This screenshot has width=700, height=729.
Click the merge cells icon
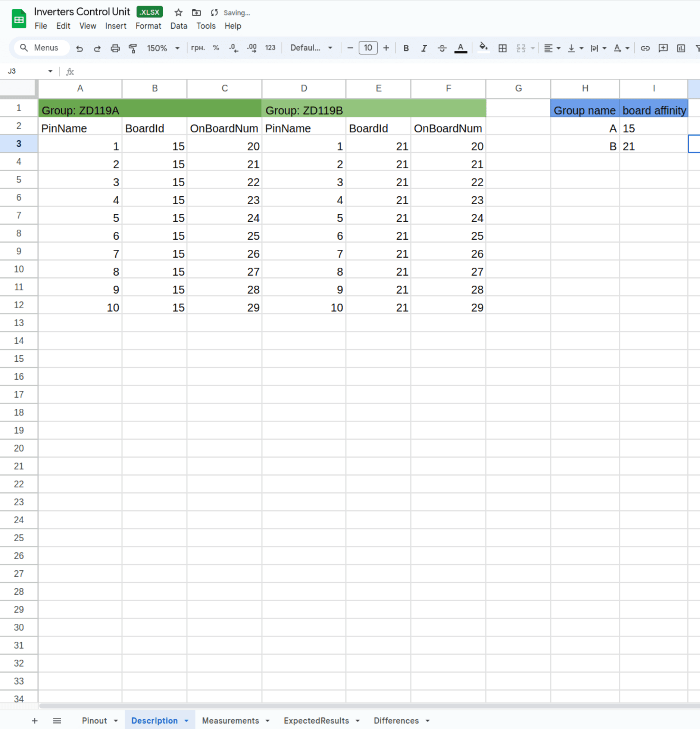pyautogui.click(x=521, y=48)
